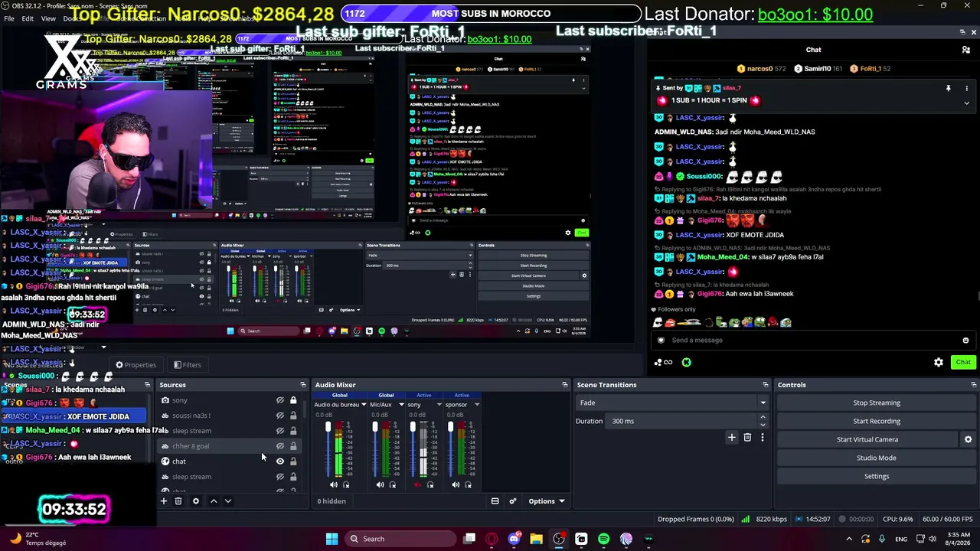Click the green Chat send button
The height and width of the screenshot is (551, 980).
pos(963,363)
